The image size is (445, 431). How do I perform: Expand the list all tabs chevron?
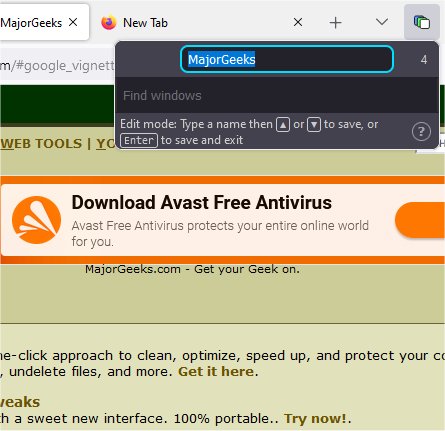click(x=382, y=22)
